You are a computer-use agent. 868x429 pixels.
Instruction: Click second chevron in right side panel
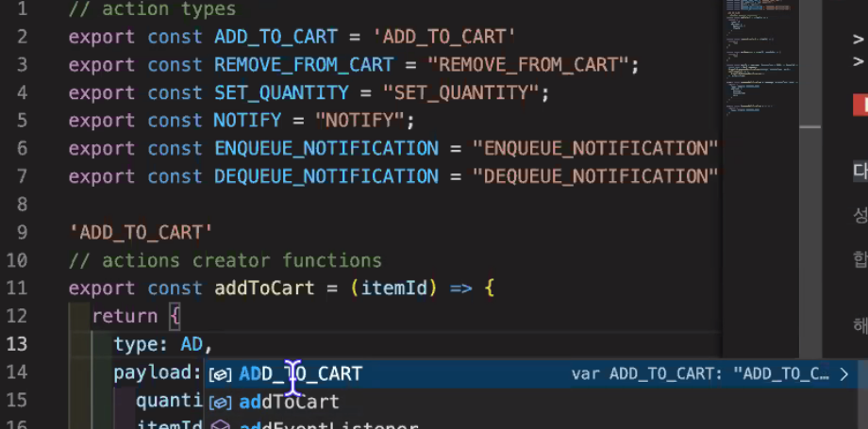(858, 61)
